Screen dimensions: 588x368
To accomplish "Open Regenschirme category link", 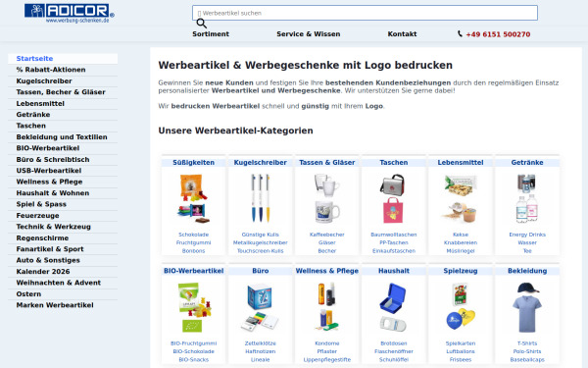I will [x=63, y=238].
